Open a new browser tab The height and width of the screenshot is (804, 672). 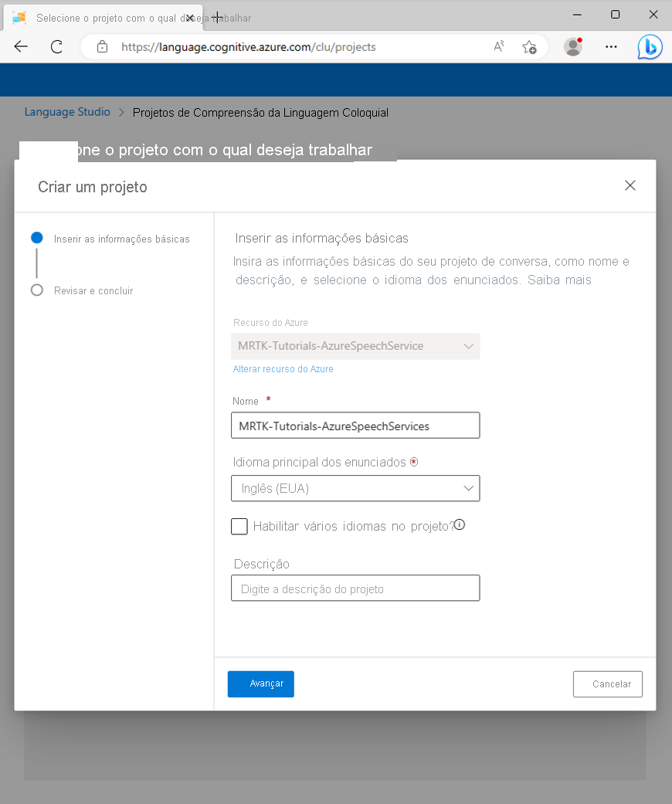click(217, 18)
